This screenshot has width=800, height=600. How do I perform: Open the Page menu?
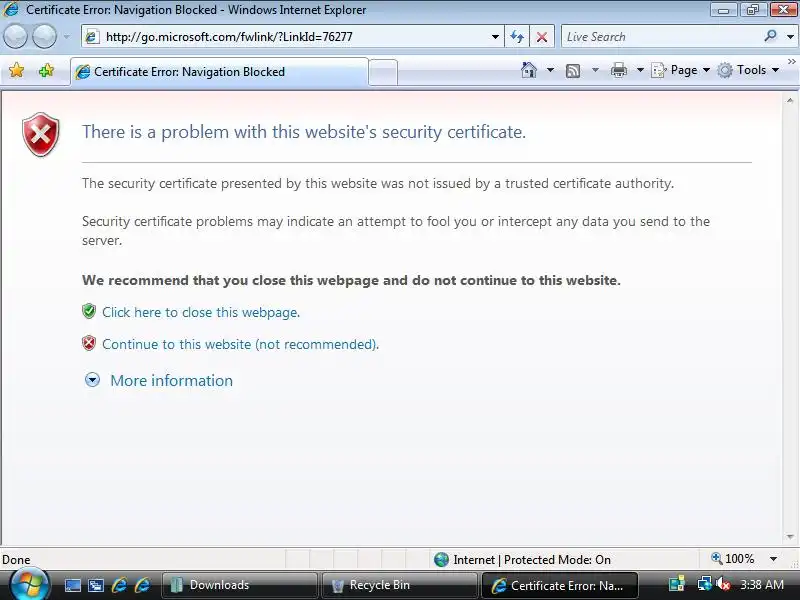681,70
